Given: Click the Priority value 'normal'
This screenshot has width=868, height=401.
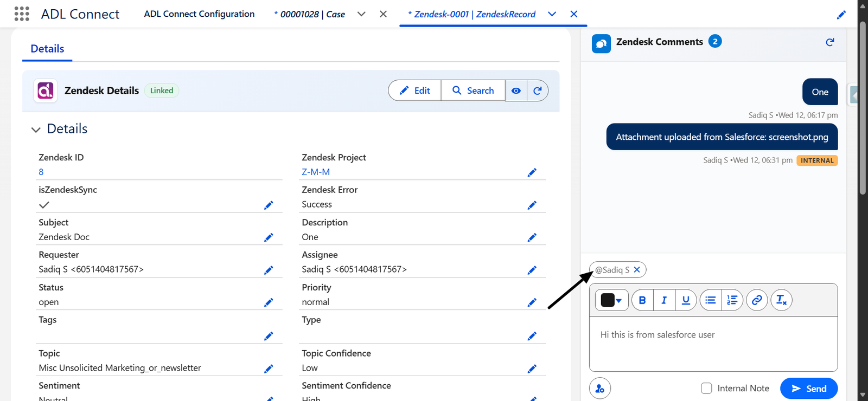Looking at the screenshot, I should coord(316,302).
